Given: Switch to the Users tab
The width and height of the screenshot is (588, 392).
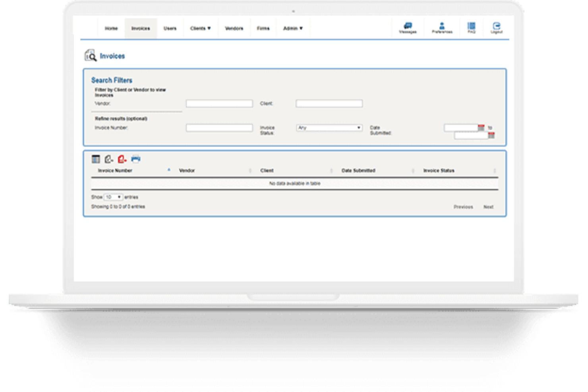Looking at the screenshot, I should (x=170, y=28).
